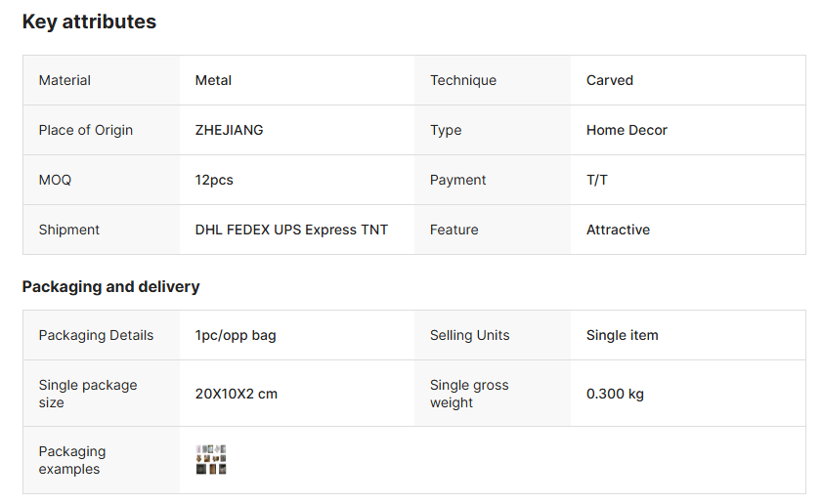Image resolution: width=822 pixels, height=504 pixels.
Task: Select the Technique attribute label
Action: (x=463, y=80)
